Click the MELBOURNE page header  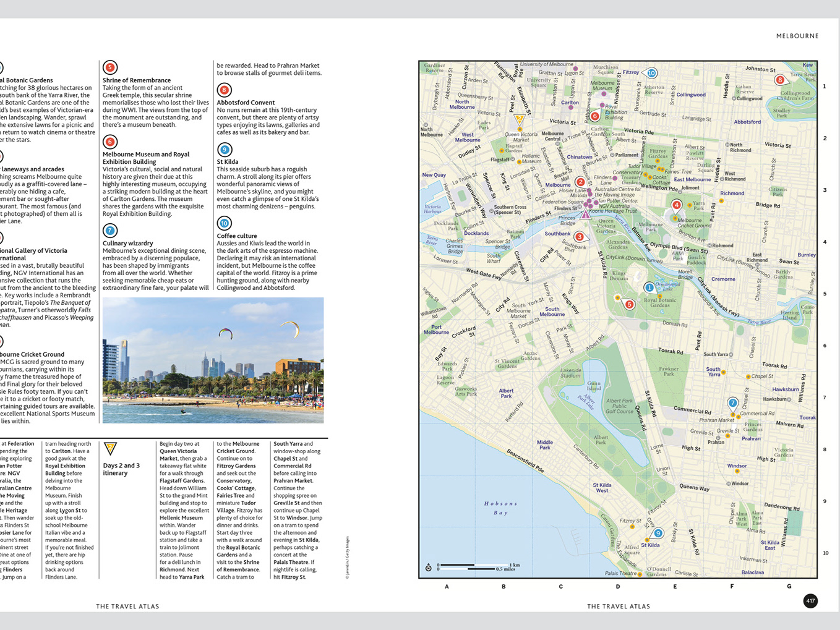[797, 36]
